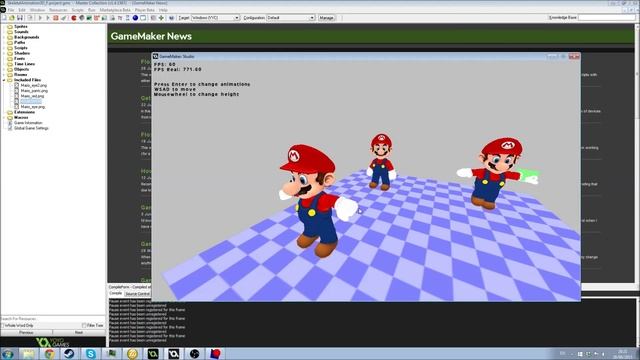Viewport: 640px width, 360px height.
Task: Clean build cache with broom icon
Action: point(63,18)
